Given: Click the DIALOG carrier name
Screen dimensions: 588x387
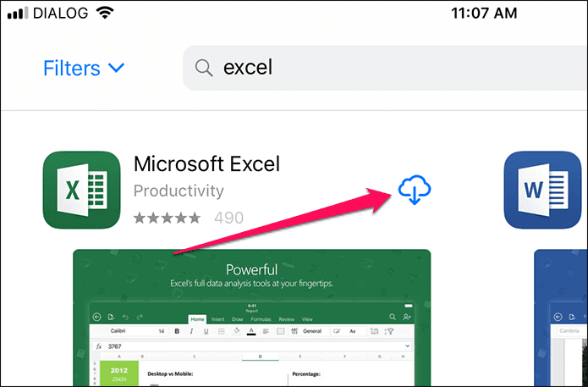Looking at the screenshot, I should pos(60,14).
